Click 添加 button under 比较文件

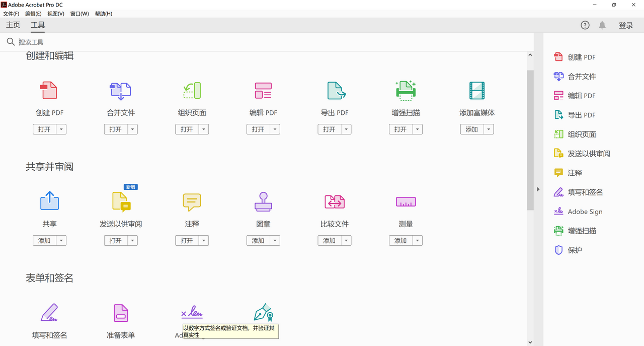329,241
